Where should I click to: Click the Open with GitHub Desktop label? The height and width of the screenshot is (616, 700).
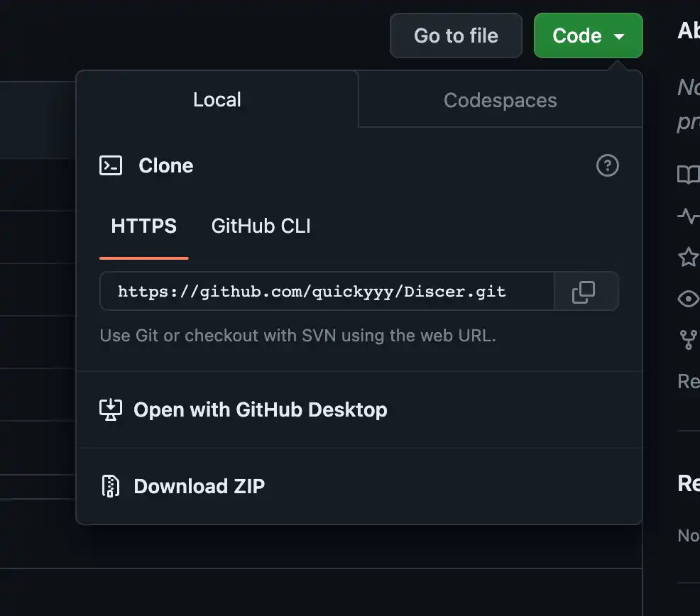[x=260, y=410]
